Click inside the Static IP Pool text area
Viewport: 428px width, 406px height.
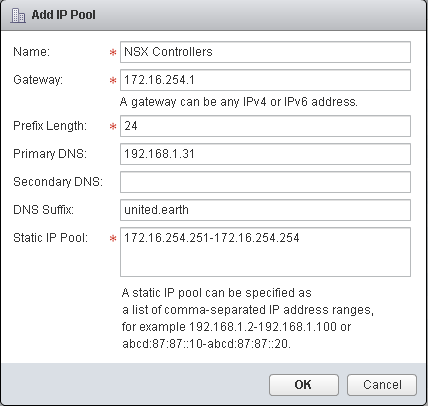click(x=265, y=252)
